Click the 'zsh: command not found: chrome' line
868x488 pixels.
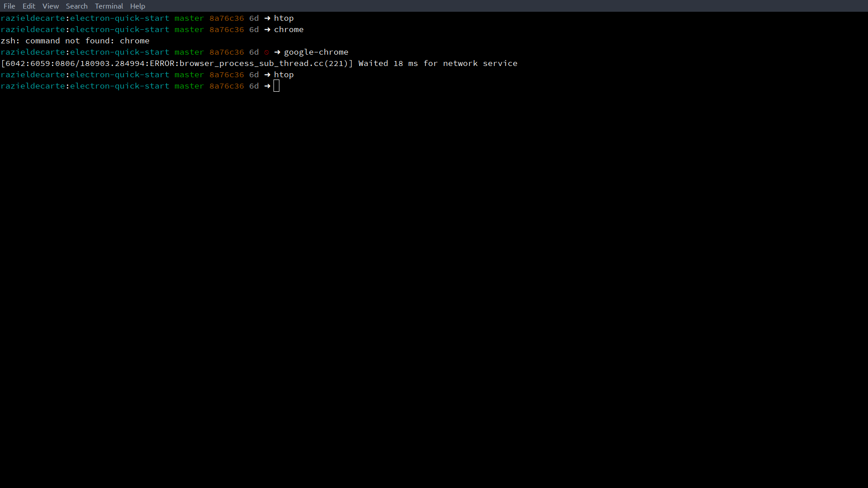coord(75,41)
